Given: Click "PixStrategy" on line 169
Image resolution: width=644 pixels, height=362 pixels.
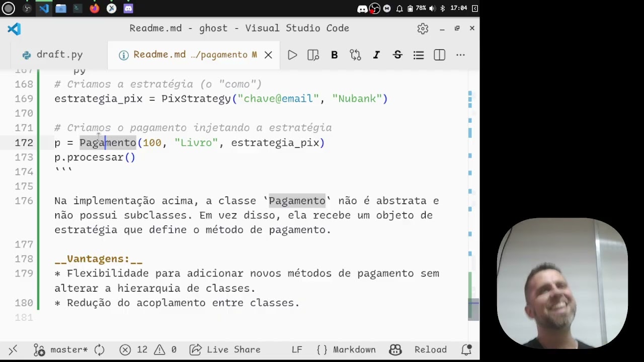Looking at the screenshot, I should [x=196, y=99].
